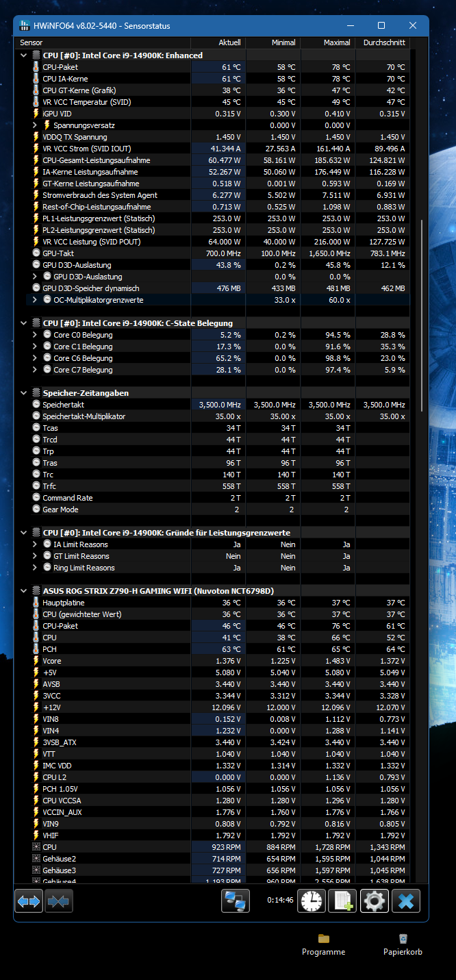Click icon beside Tcas row

[x=36, y=428]
